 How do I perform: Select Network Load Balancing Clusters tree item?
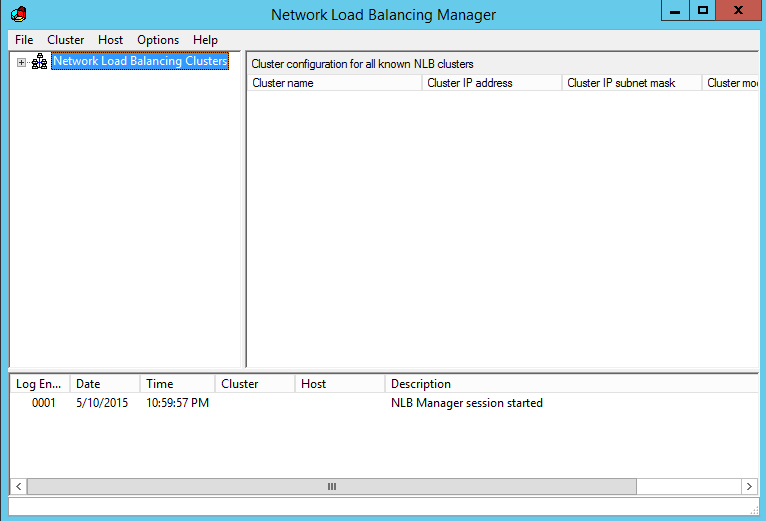[x=140, y=62]
